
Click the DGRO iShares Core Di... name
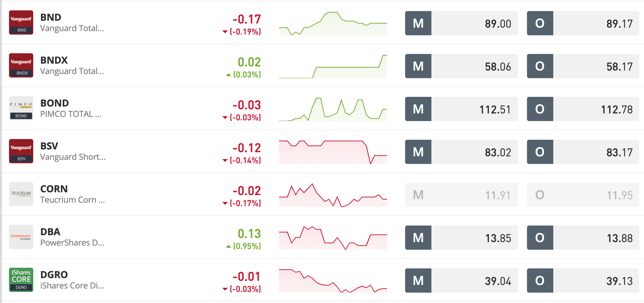pos(72,286)
